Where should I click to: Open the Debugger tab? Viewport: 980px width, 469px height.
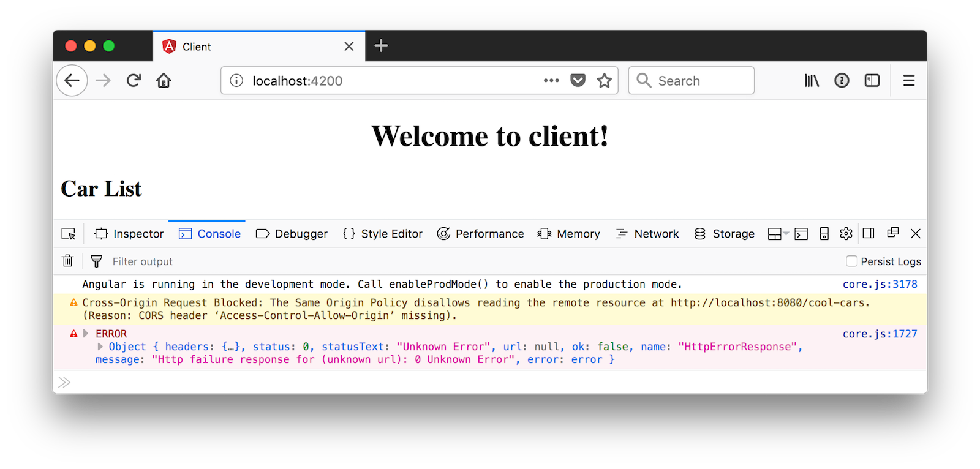(292, 234)
